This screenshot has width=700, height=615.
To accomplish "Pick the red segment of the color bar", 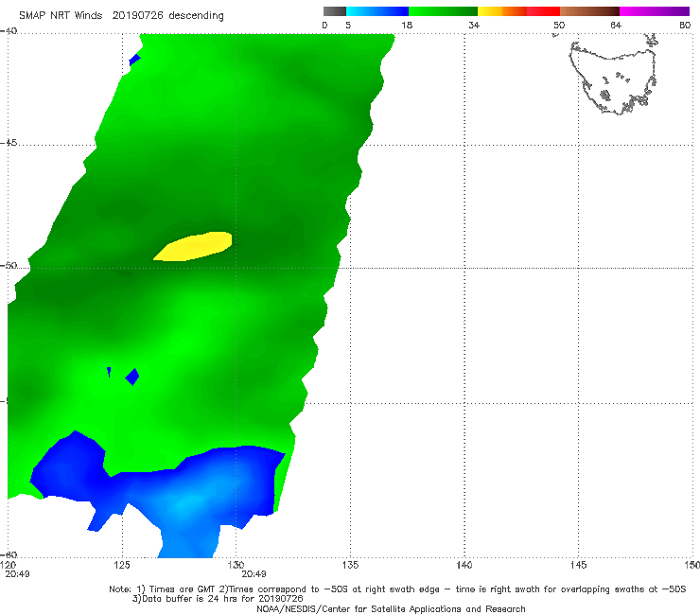I will pos(543,11).
